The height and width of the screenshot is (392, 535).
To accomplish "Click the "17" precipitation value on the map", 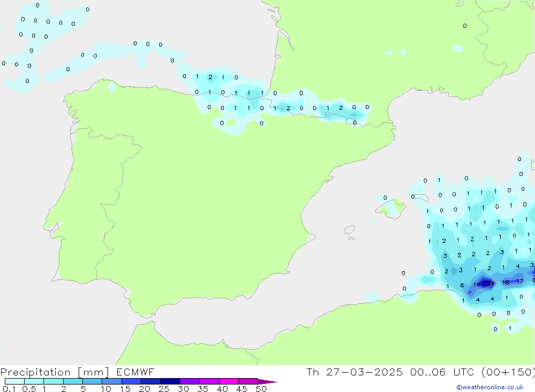I will coord(519,281).
